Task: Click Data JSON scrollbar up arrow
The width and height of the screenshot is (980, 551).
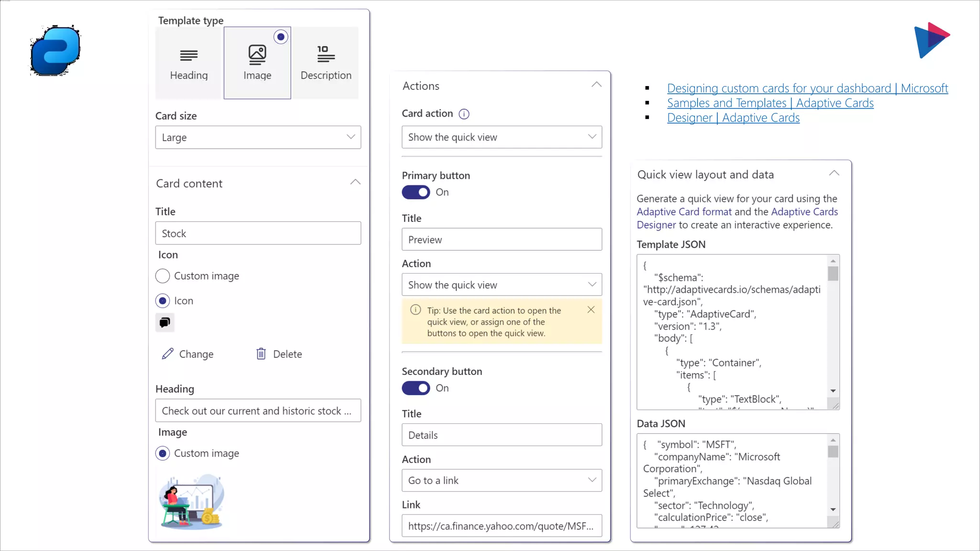Action: pos(833,440)
